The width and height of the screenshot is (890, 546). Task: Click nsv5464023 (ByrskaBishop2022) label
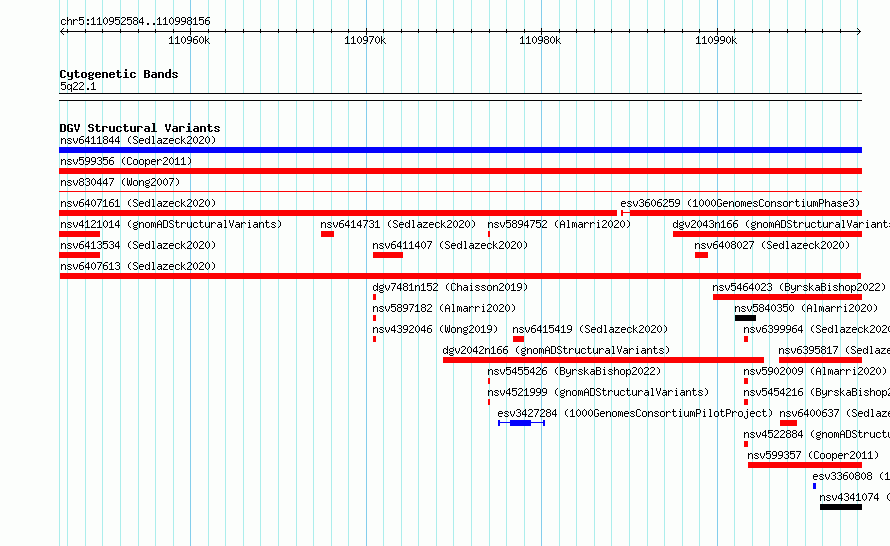[x=799, y=287]
